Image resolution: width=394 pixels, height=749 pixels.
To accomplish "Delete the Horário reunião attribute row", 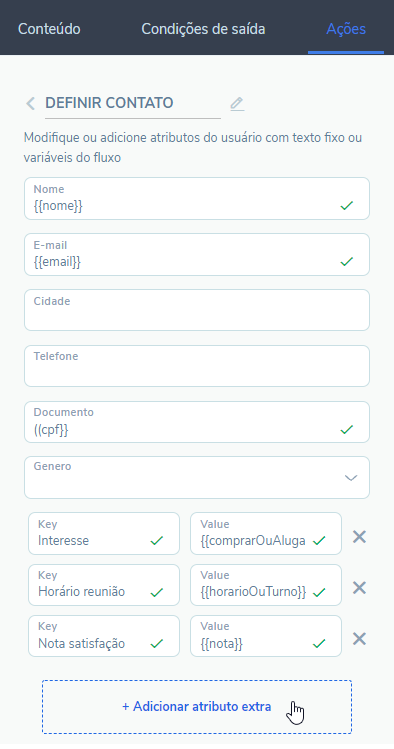I will coord(359,588).
